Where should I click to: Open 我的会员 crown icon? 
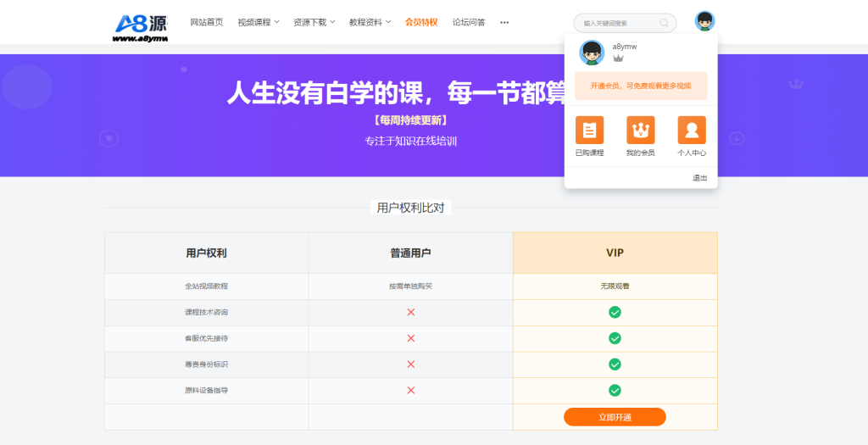point(641,130)
